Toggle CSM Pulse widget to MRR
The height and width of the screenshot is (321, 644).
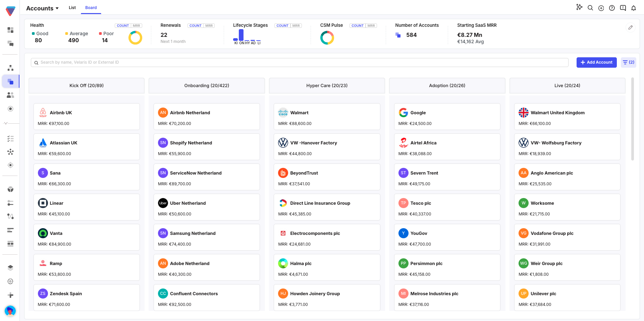click(371, 26)
